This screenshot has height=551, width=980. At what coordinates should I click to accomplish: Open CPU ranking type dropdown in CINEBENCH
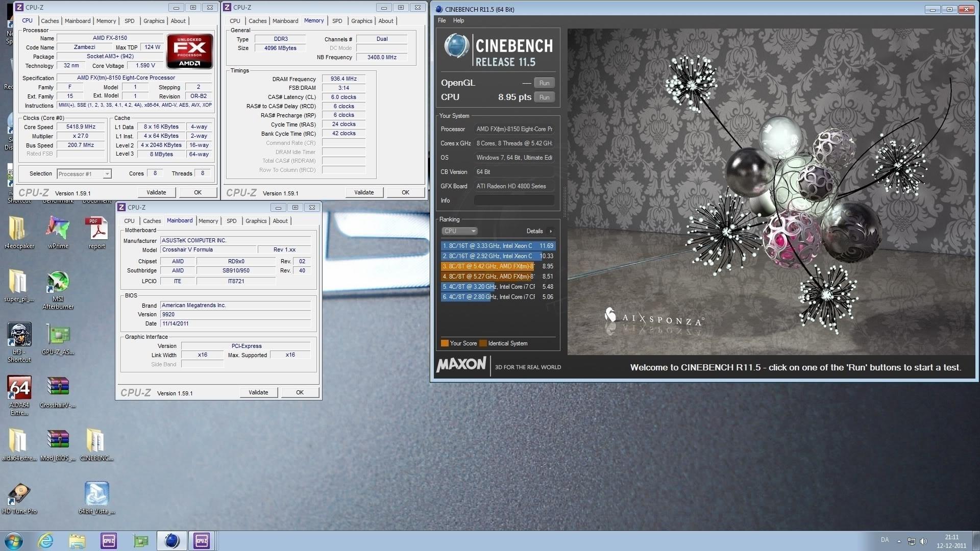pyautogui.click(x=459, y=231)
